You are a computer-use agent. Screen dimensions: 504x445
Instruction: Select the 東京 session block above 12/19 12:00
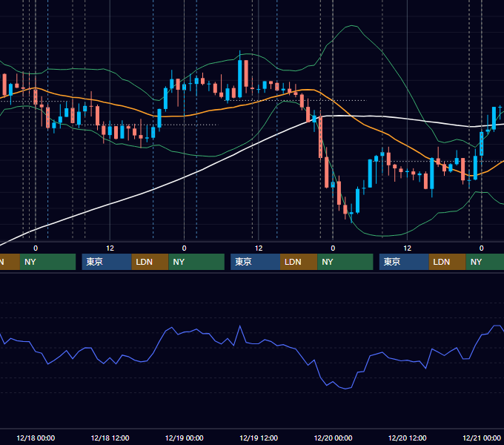[255, 262]
